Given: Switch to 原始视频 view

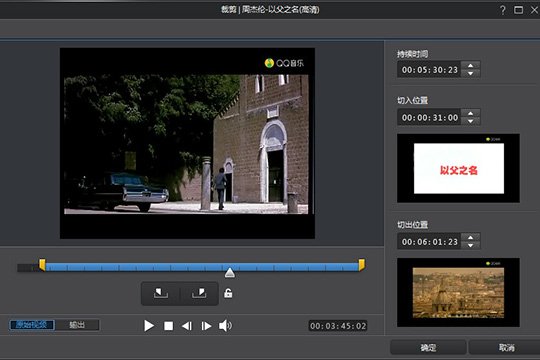Looking at the screenshot, I should pyautogui.click(x=32, y=325).
